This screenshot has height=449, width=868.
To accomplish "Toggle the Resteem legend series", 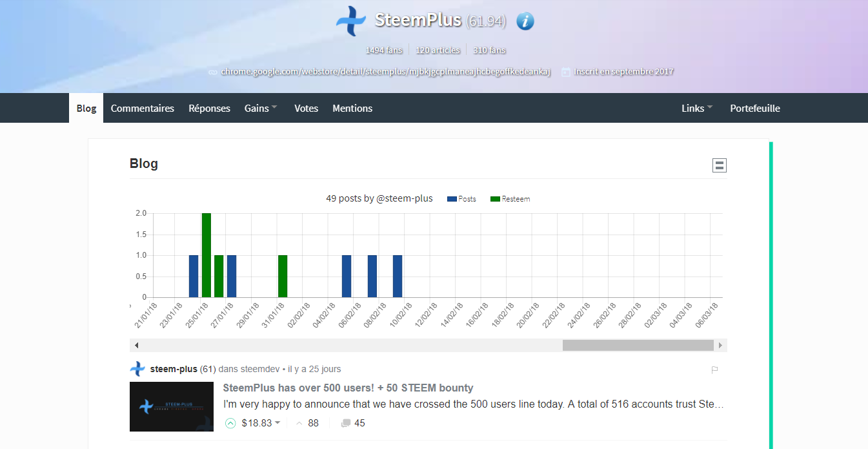I will tap(510, 199).
